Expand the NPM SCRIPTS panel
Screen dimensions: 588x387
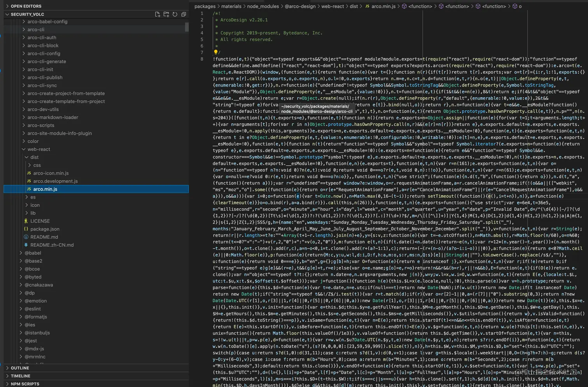[x=7, y=384]
